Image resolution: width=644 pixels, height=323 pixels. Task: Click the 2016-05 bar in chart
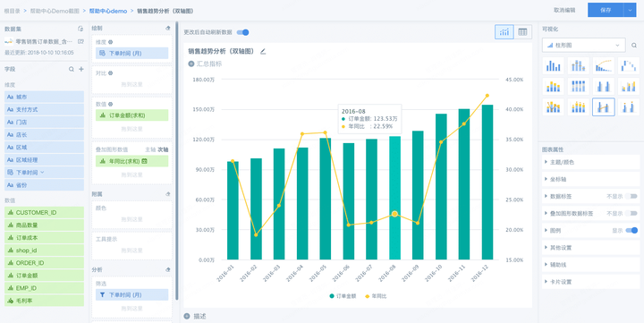(326, 199)
